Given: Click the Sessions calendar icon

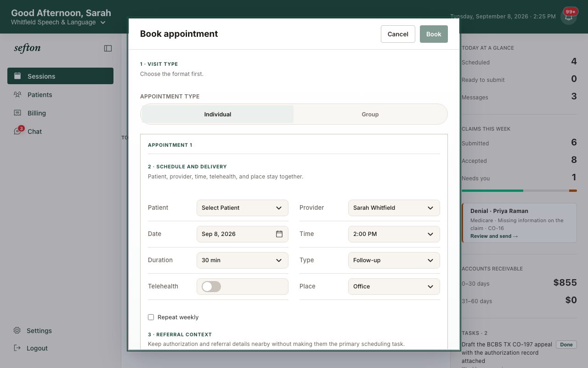Looking at the screenshot, I should pos(17,76).
